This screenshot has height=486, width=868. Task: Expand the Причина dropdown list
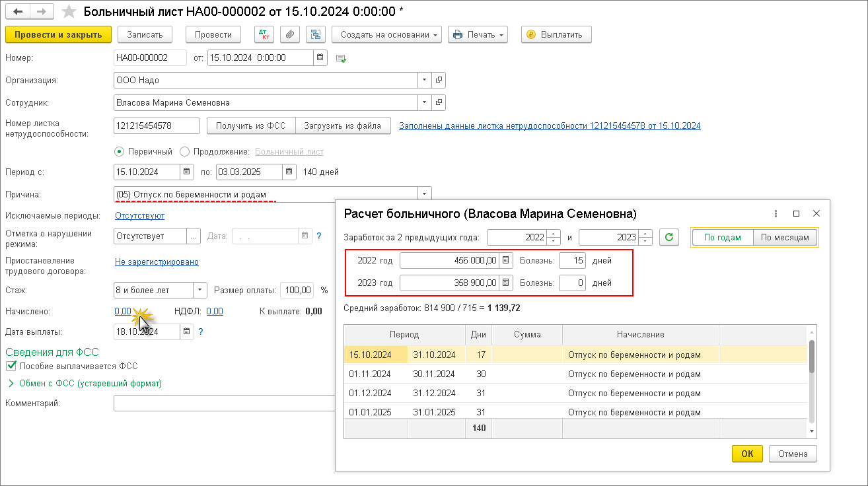click(425, 193)
